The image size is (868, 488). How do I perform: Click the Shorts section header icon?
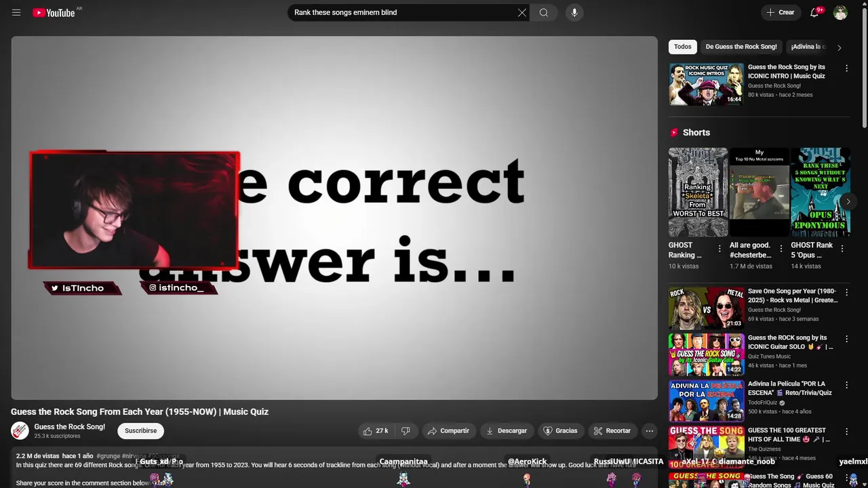click(x=674, y=133)
